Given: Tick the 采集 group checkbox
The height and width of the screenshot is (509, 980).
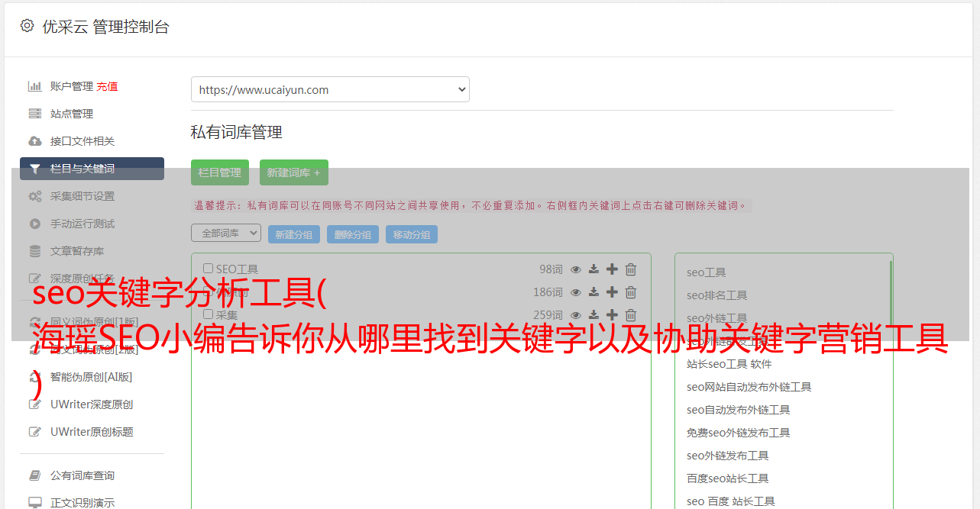Looking at the screenshot, I should click(208, 314).
